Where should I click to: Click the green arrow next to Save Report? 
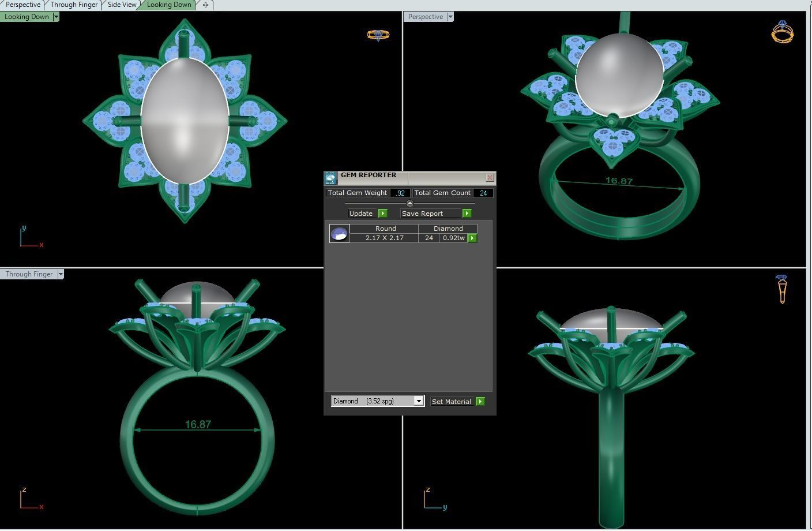tap(467, 214)
